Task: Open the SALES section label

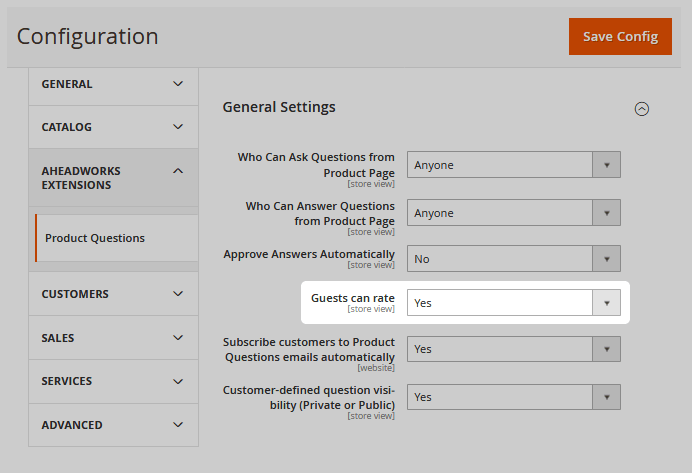Action: 58,338
